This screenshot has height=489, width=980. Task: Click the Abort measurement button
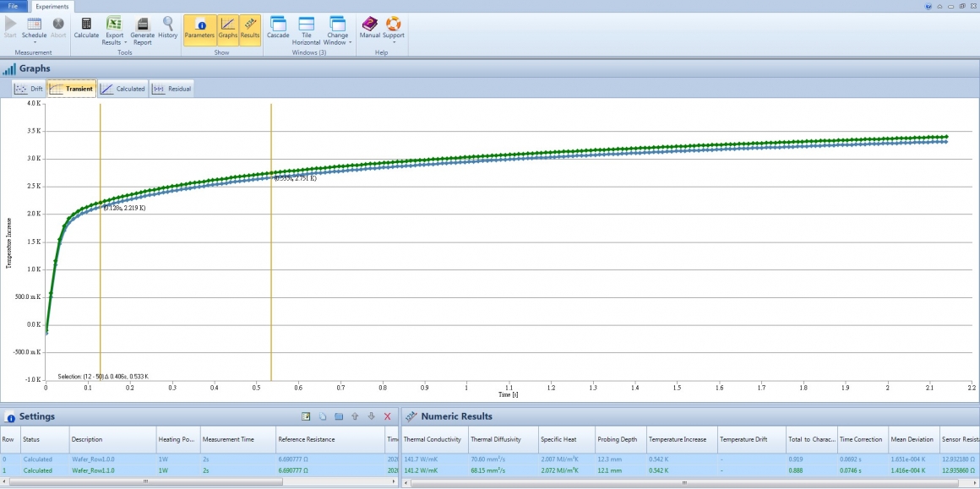pos(58,28)
